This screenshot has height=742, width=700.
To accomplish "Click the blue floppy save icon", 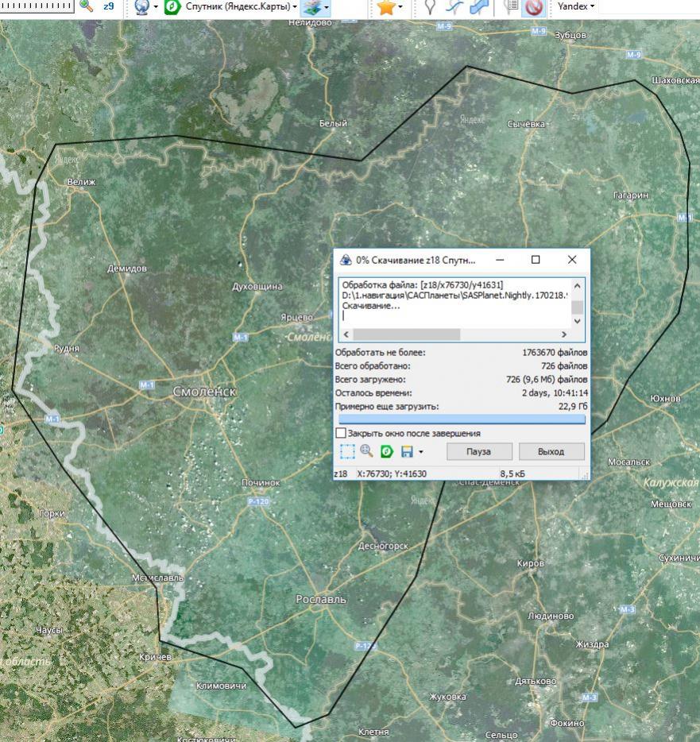I will point(407,451).
